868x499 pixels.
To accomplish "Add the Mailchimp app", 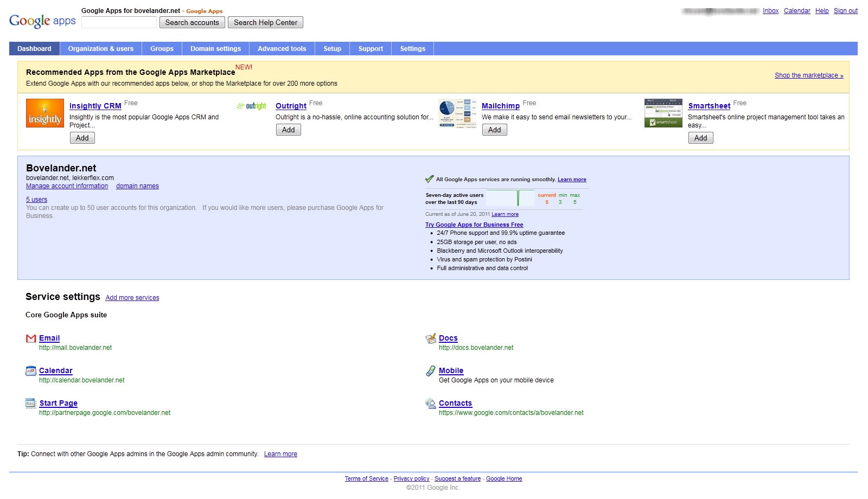I will [495, 130].
